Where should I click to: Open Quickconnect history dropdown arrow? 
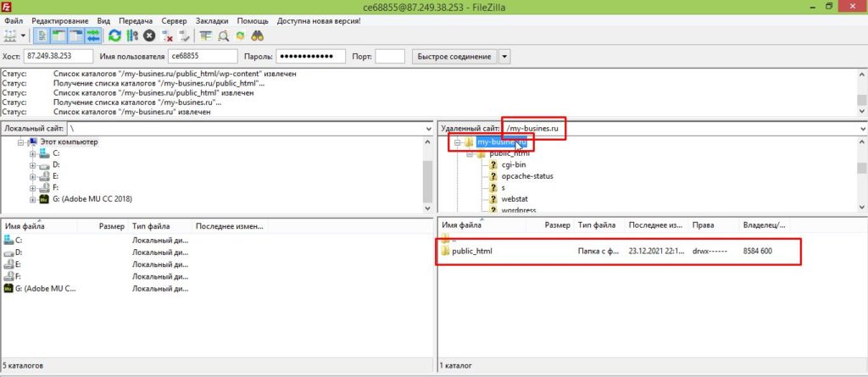pyautogui.click(x=504, y=57)
